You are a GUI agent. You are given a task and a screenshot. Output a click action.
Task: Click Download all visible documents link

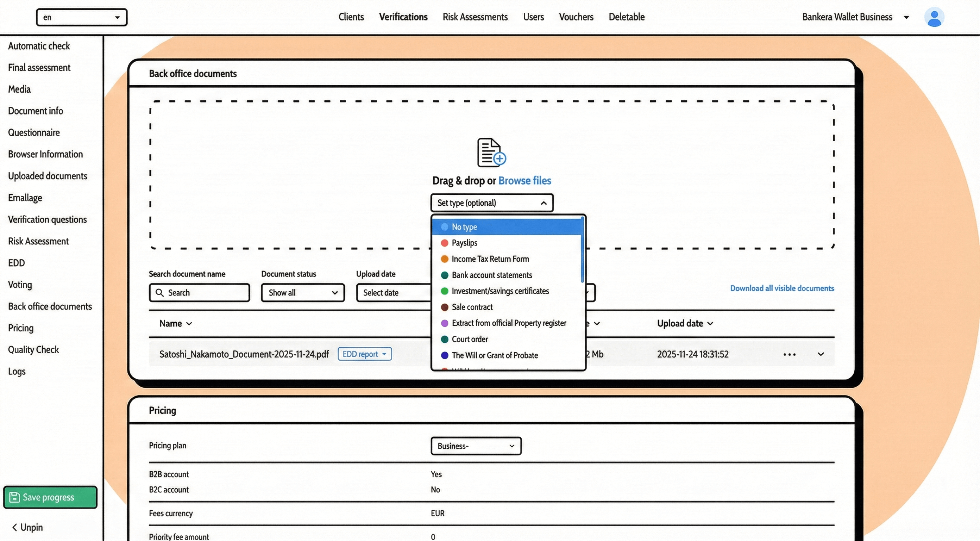[782, 288]
